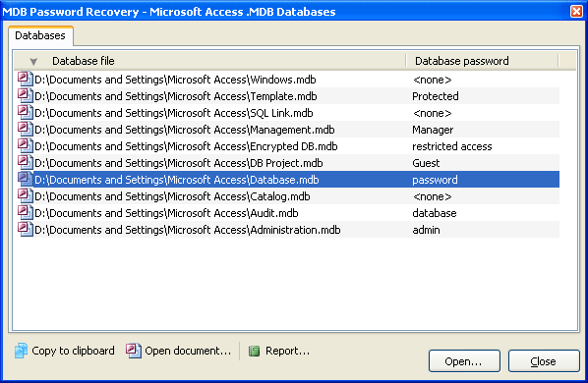Click the Management.mdb file icon
Image resolution: width=588 pixels, height=383 pixels.
(x=26, y=130)
